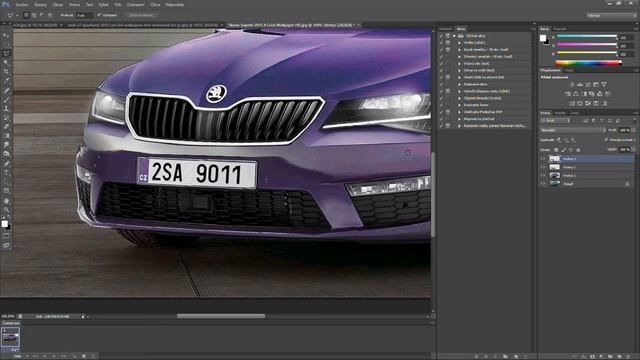Open the layer blend mode dropdown
This screenshot has width=640, height=360.
[573, 130]
